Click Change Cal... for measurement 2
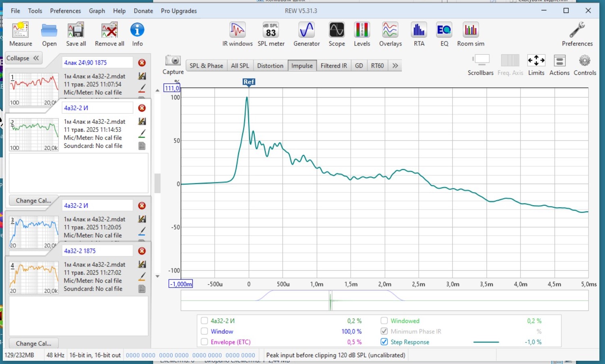 (33, 201)
